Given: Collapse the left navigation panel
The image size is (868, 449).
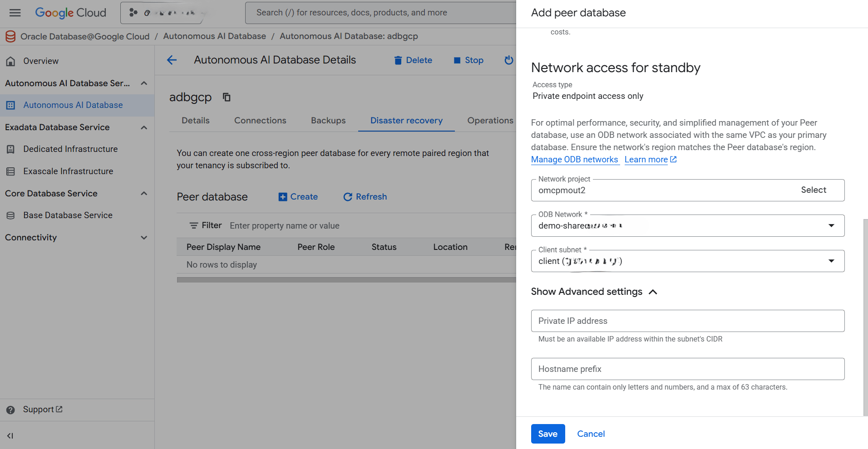Looking at the screenshot, I should click(x=10, y=436).
